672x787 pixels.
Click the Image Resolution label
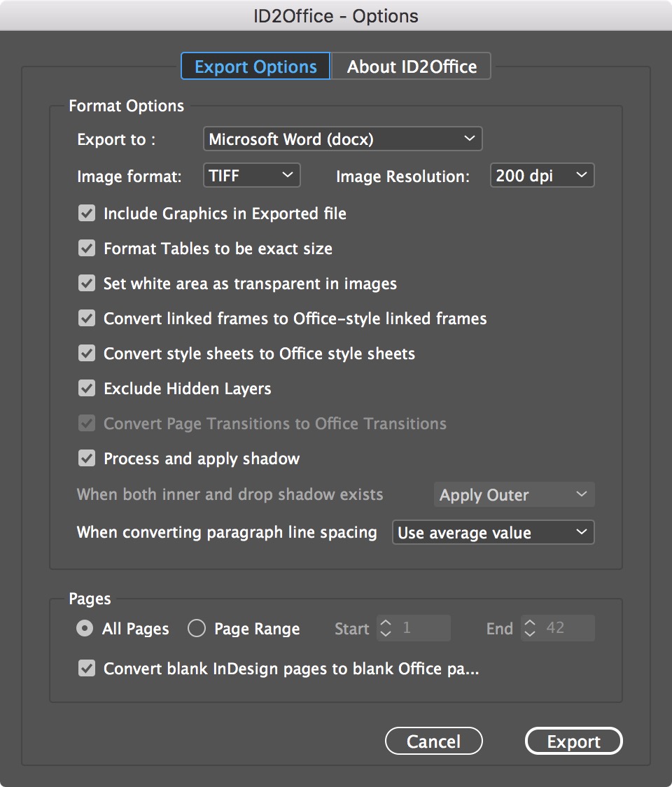click(x=403, y=176)
